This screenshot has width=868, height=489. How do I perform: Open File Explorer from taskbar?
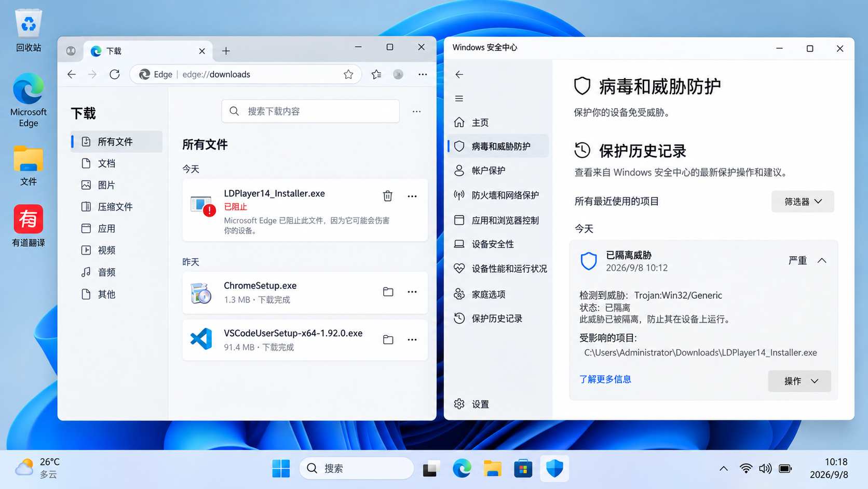[x=492, y=468]
